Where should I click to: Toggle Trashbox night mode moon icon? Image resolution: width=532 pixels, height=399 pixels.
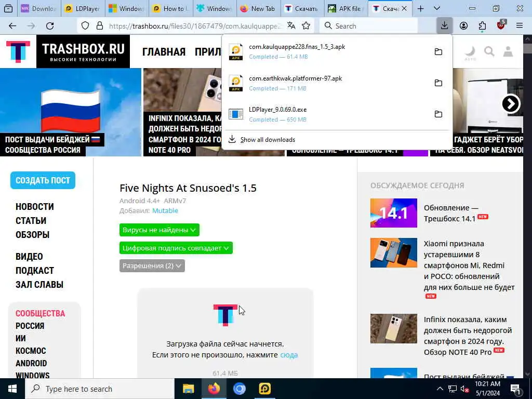click(470, 52)
